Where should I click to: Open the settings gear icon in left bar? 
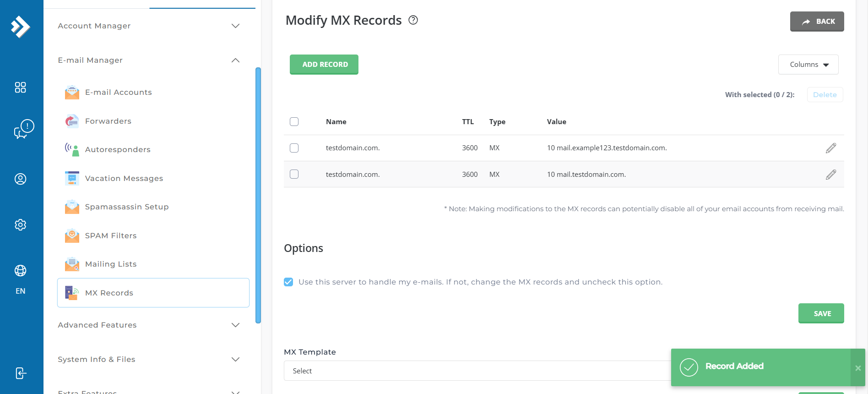21,225
